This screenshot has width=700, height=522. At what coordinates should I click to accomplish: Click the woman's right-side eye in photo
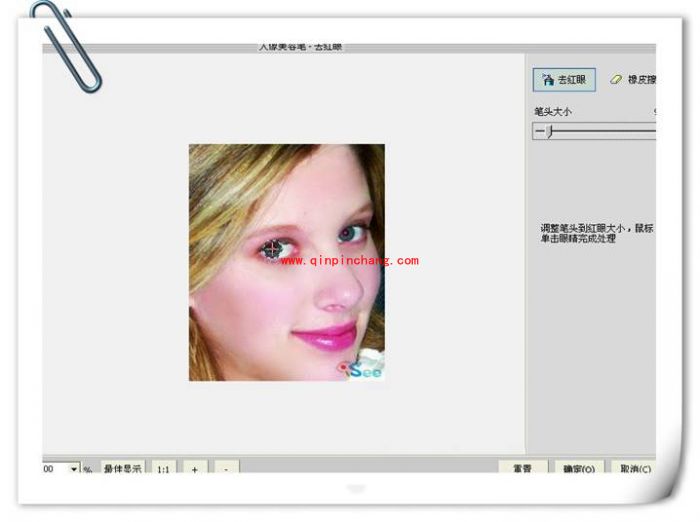[350, 233]
